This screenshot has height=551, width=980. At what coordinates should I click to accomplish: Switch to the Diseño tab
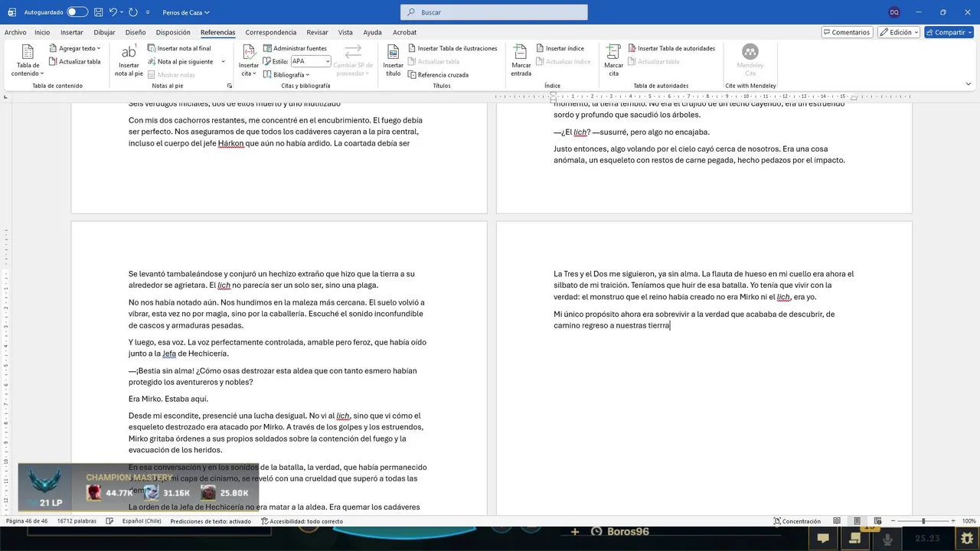136,32
